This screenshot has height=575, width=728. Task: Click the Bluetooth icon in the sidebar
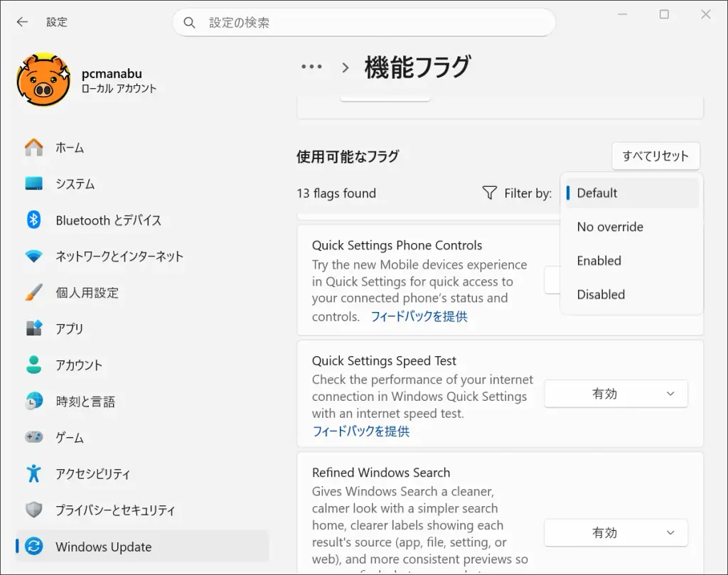pyautogui.click(x=34, y=220)
